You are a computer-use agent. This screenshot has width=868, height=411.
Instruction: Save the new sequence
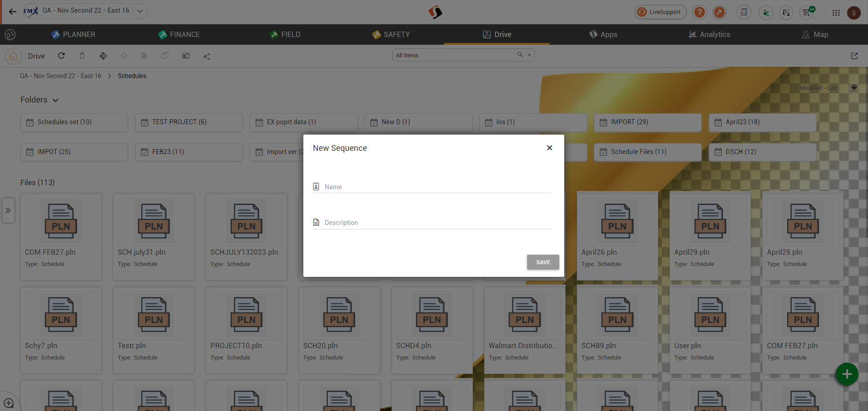543,262
